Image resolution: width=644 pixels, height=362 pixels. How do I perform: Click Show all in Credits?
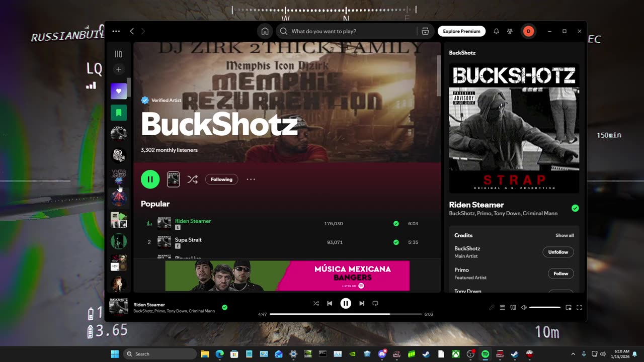pyautogui.click(x=565, y=235)
